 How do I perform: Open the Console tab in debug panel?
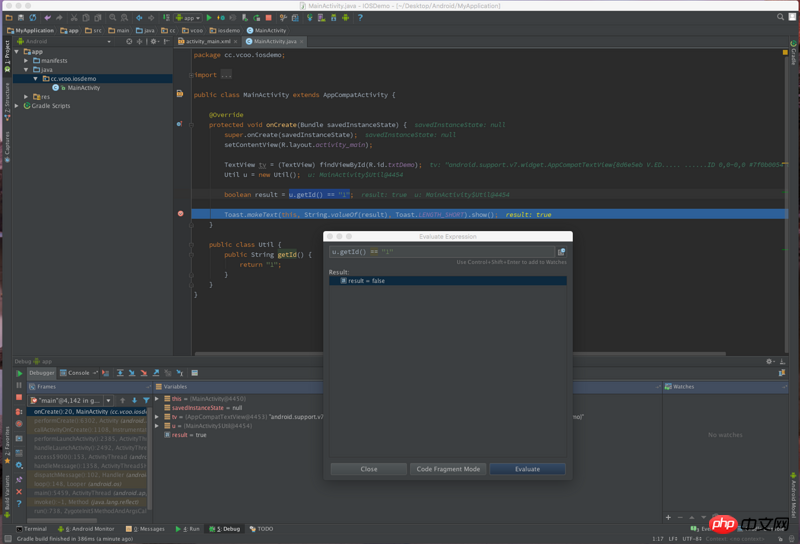(76, 373)
